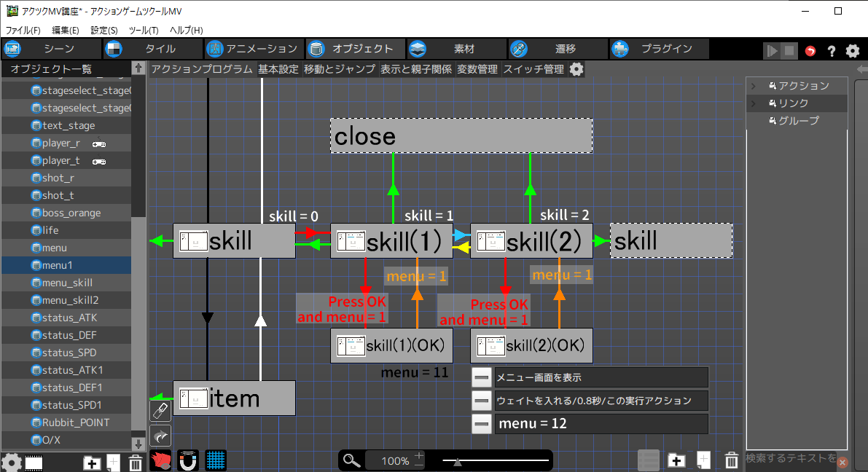Open the ツール(T) menu

(143, 30)
